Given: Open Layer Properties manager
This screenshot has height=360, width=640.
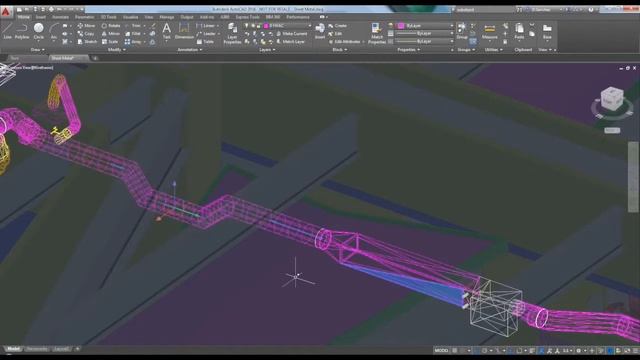Looking at the screenshot, I should (232, 33).
